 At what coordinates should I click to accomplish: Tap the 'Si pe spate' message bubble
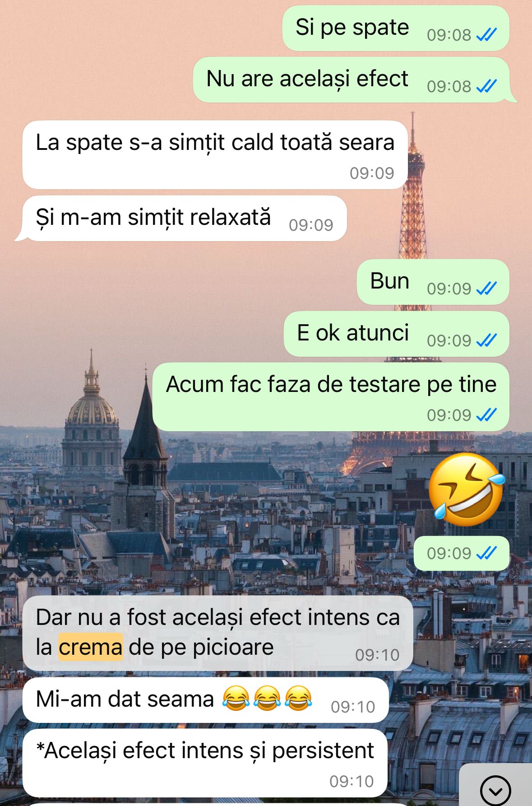(x=396, y=28)
